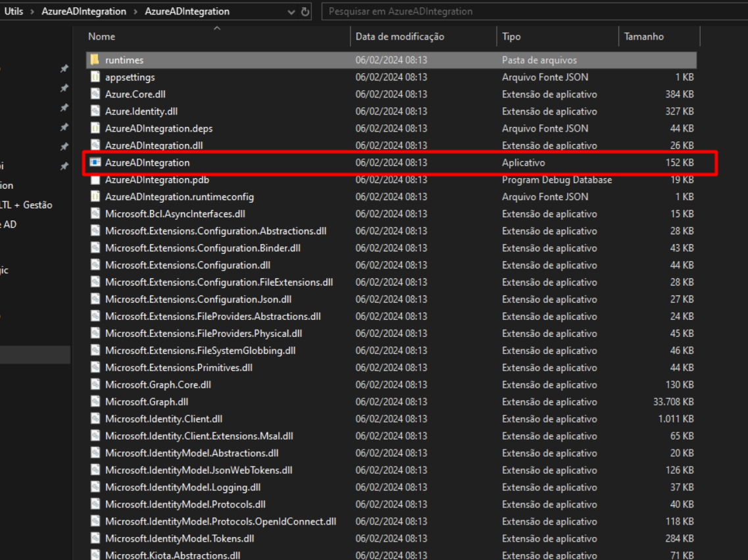Image resolution: width=748 pixels, height=560 pixels.
Task: Click the Microsoft.Extensions.Primitives.dll icon
Action: tap(95, 367)
